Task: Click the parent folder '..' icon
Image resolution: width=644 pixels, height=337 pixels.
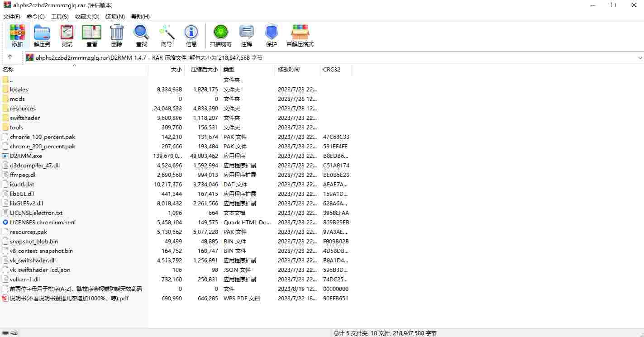Action: 5,80
